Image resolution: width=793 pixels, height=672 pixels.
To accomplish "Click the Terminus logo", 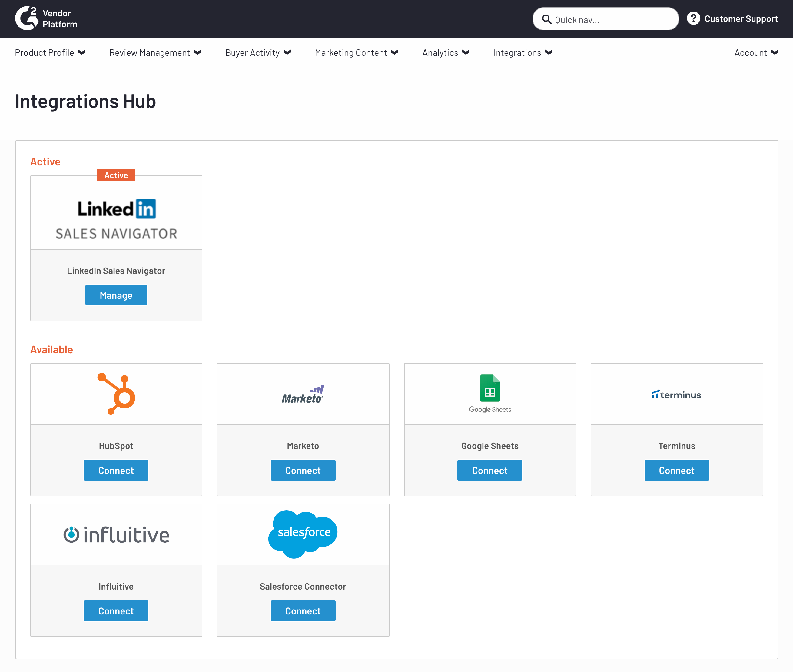I will tap(676, 394).
